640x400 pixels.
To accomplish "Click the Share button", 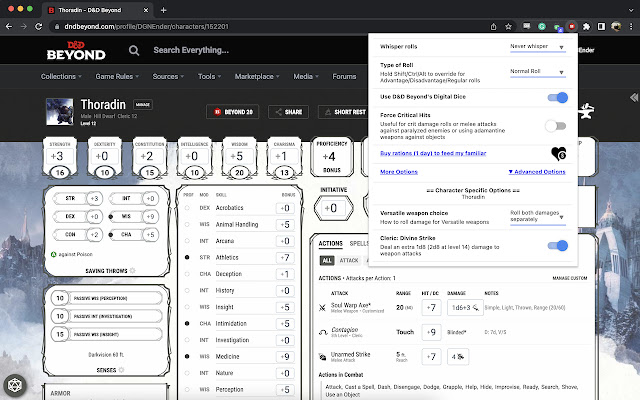I will [288, 112].
